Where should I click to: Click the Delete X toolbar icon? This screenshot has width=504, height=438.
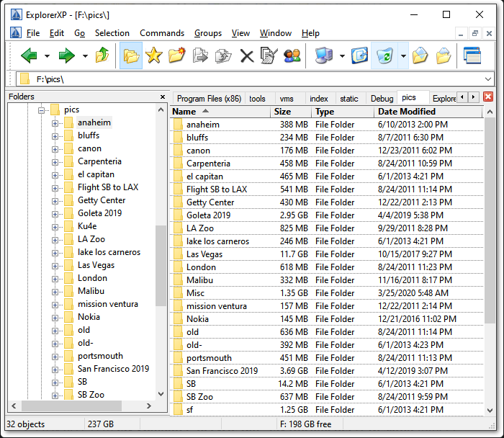[x=247, y=56]
